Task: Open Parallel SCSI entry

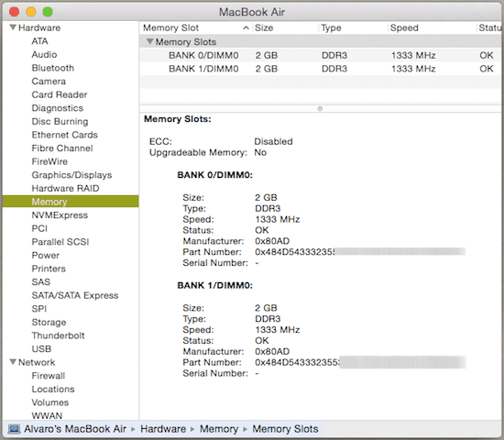Action: [x=60, y=242]
